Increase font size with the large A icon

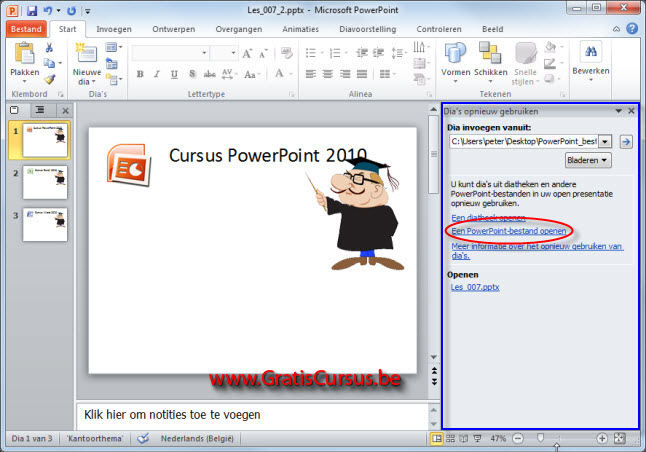247,54
